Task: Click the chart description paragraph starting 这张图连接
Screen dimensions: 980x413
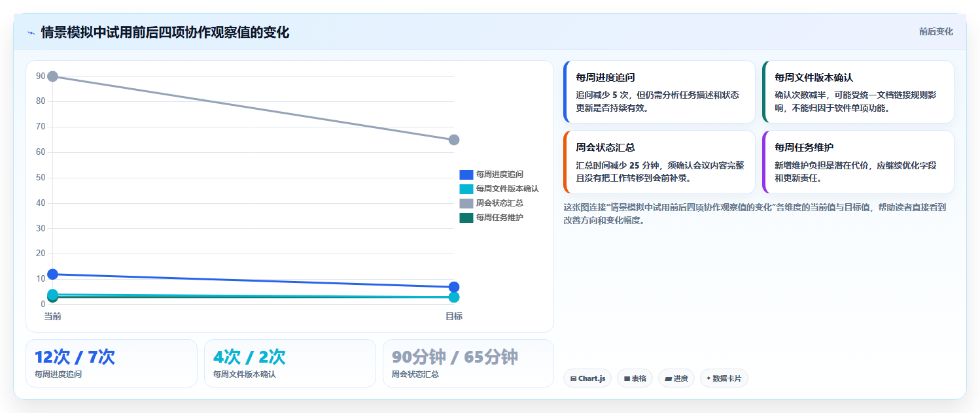Action: pyautogui.click(x=754, y=214)
